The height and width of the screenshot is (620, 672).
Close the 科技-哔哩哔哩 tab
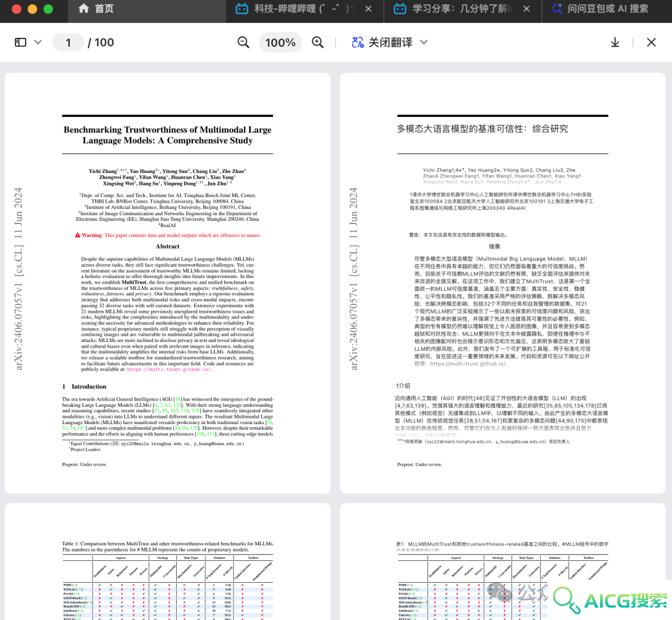click(368, 9)
